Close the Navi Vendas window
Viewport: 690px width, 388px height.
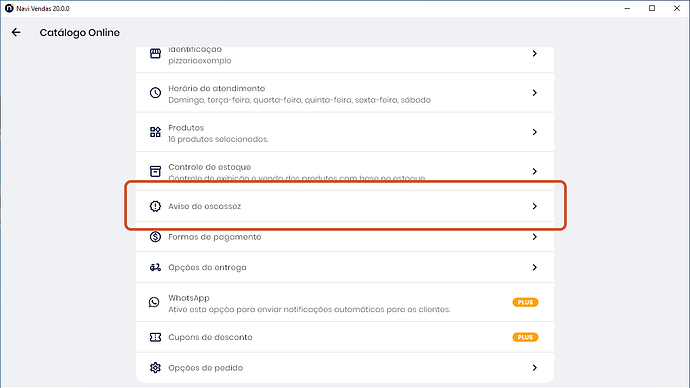677,8
